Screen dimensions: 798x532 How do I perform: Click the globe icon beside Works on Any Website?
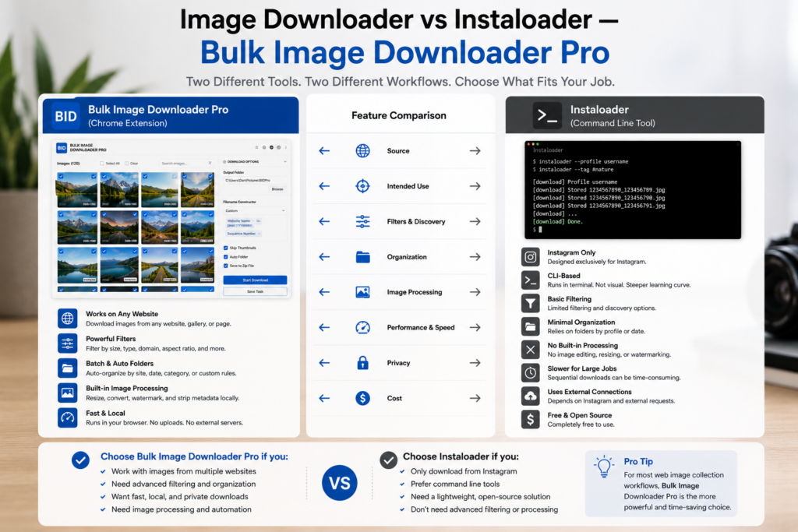(x=68, y=319)
